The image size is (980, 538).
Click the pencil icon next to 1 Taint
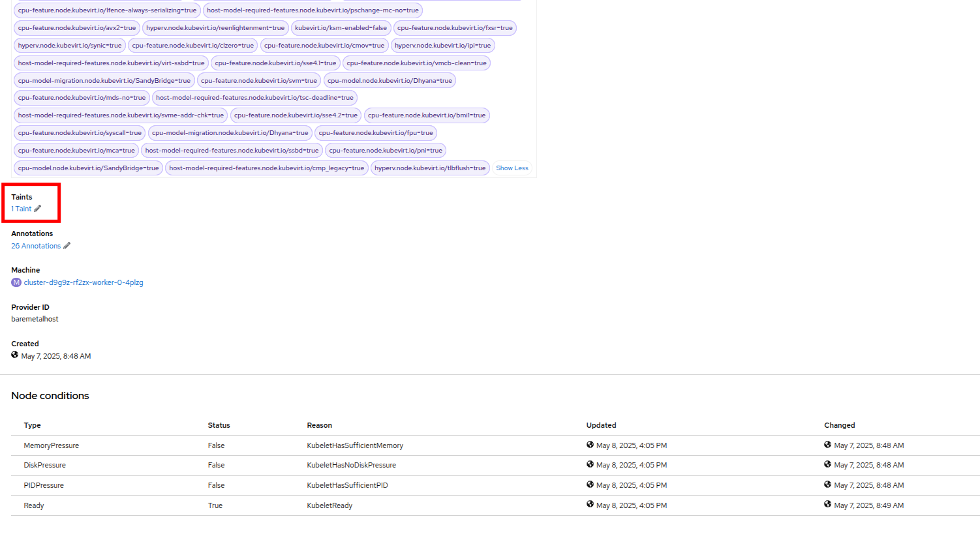(x=38, y=209)
